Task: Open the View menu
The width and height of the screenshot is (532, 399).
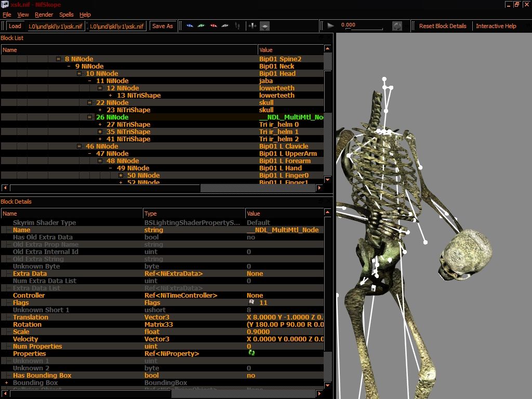Action: pos(23,15)
